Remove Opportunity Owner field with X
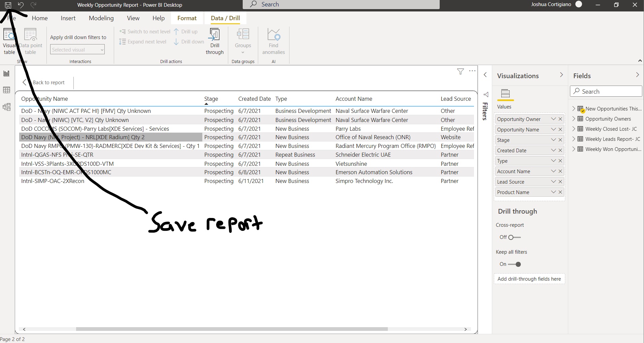The height and width of the screenshot is (343, 644). click(x=560, y=119)
